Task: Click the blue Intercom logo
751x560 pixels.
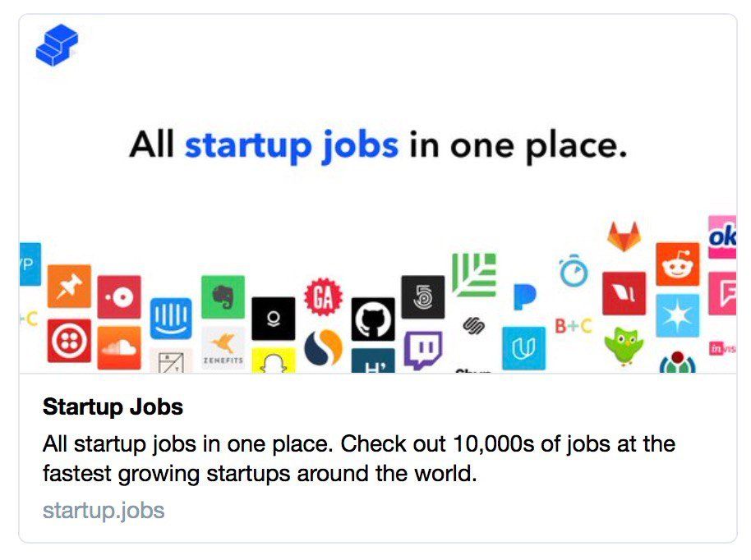Action: pos(171,319)
